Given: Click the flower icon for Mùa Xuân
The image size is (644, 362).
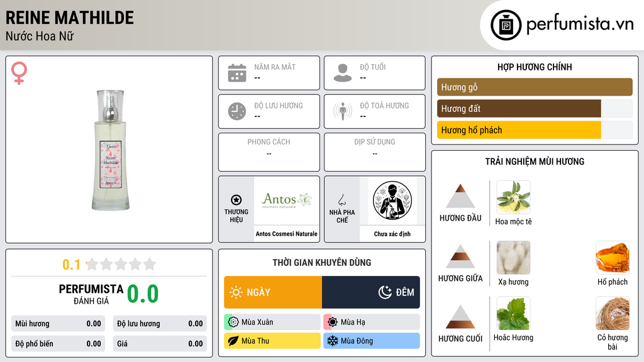Looking at the screenshot, I should (x=233, y=322).
